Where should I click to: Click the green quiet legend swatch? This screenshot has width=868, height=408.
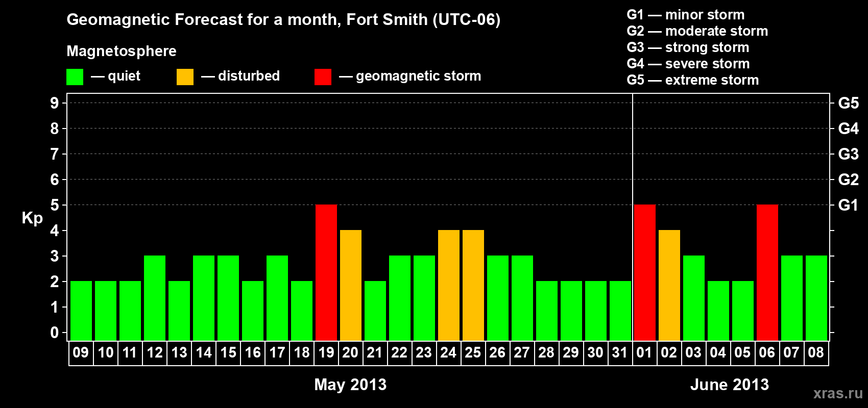[x=75, y=77]
